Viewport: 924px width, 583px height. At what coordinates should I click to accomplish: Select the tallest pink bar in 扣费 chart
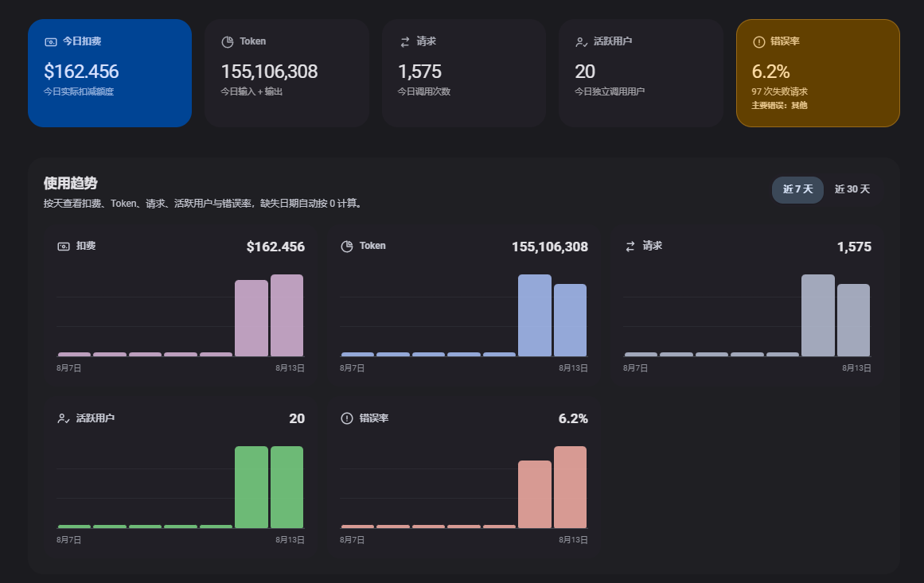(x=287, y=315)
